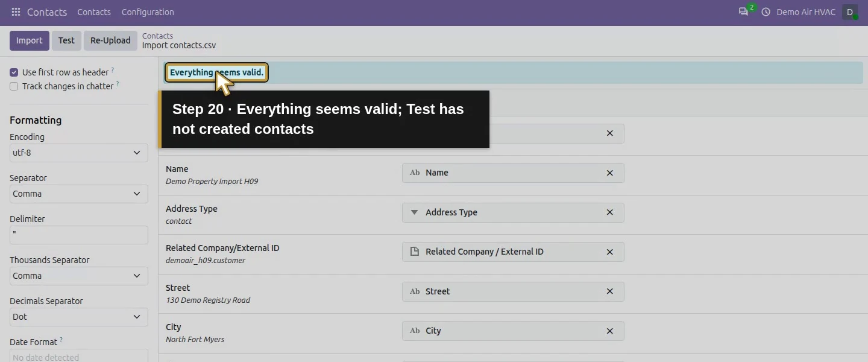Select the sample value Demo Property Import H09

(212, 182)
